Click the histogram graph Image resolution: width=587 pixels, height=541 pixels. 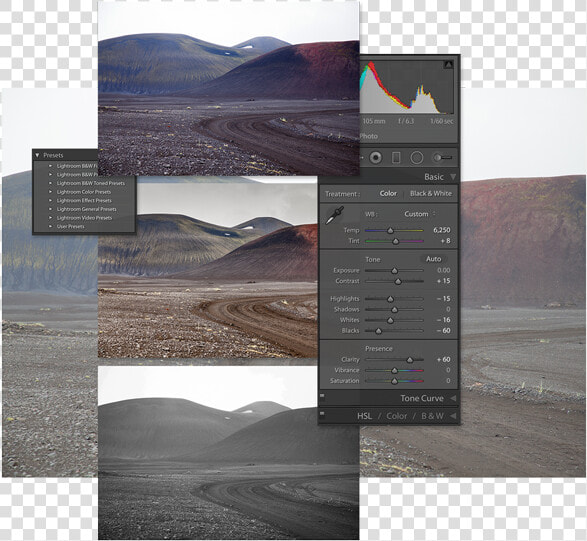pos(407,87)
